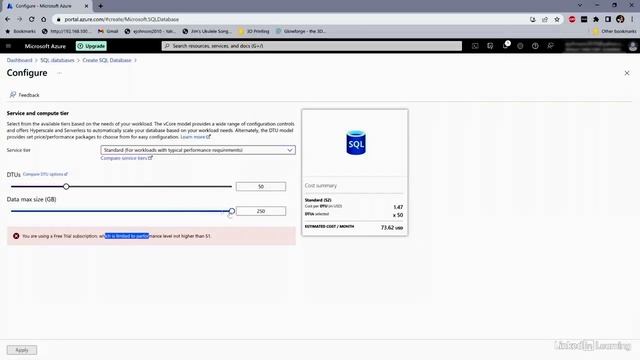Bookmark this page with the star icon

(557, 19)
